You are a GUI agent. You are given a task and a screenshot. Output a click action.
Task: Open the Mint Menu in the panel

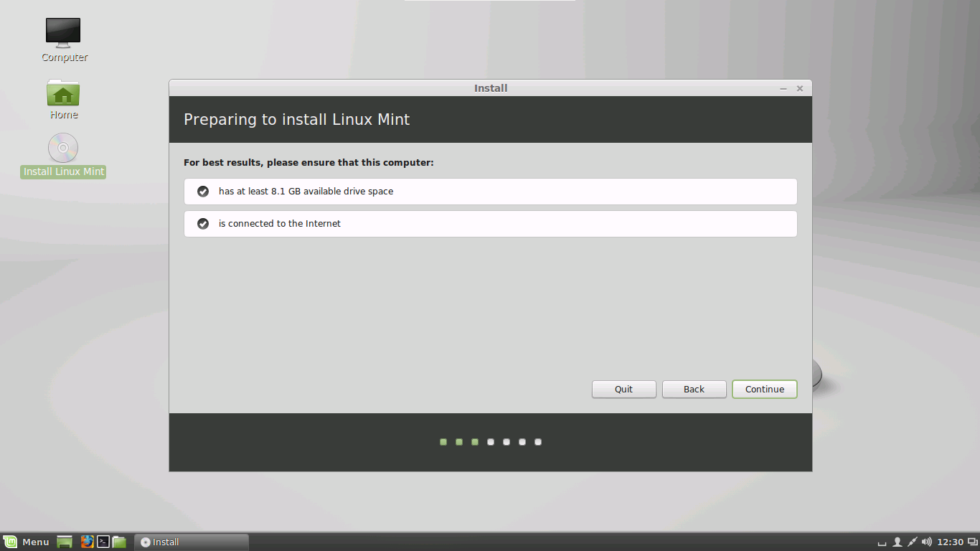tap(27, 542)
